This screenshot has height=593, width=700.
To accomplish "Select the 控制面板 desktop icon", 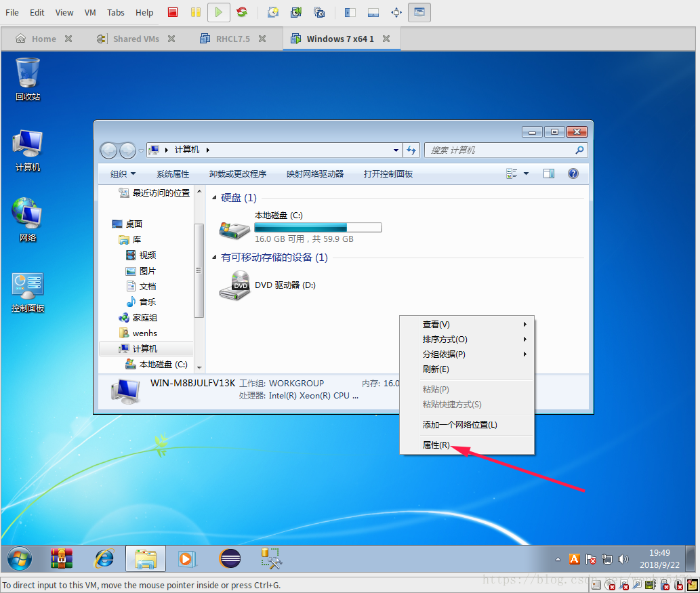I will (28, 291).
